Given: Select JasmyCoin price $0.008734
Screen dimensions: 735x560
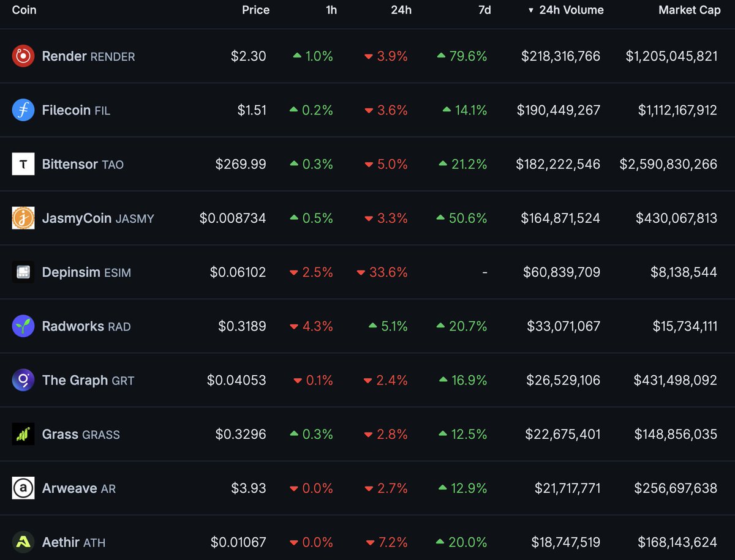Looking at the screenshot, I should pos(233,218).
